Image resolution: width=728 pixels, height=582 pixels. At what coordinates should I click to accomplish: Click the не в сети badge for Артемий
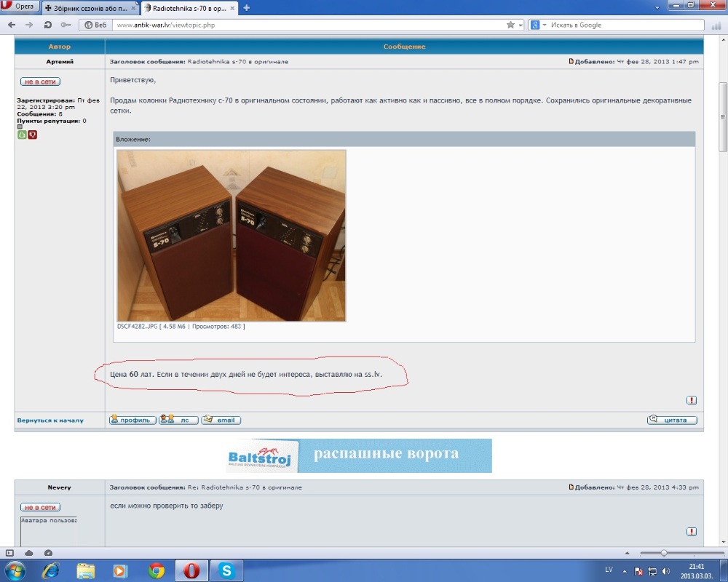tap(40, 81)
